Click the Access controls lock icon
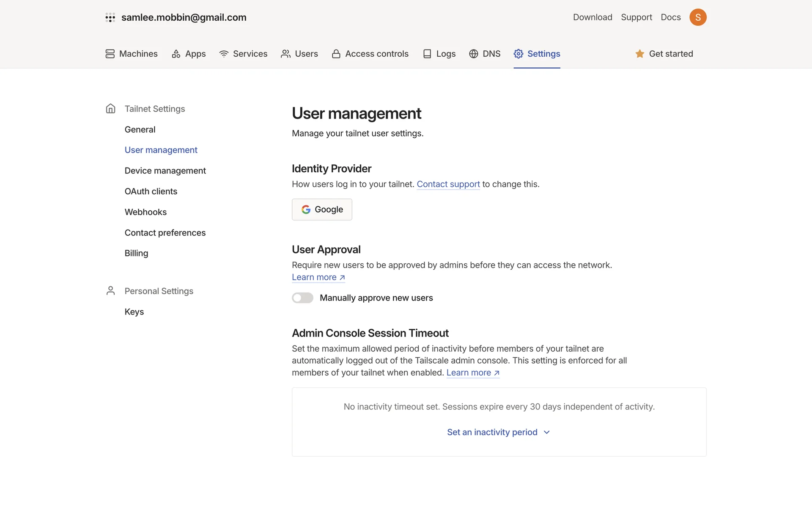 click(x=336, y=54)
